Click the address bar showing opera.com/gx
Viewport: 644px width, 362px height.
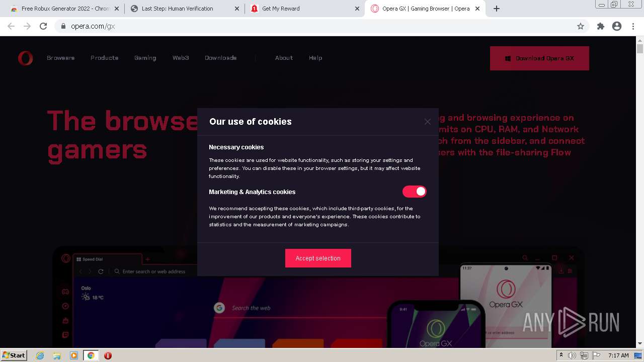pyautogui.click(x=322, y=26)
